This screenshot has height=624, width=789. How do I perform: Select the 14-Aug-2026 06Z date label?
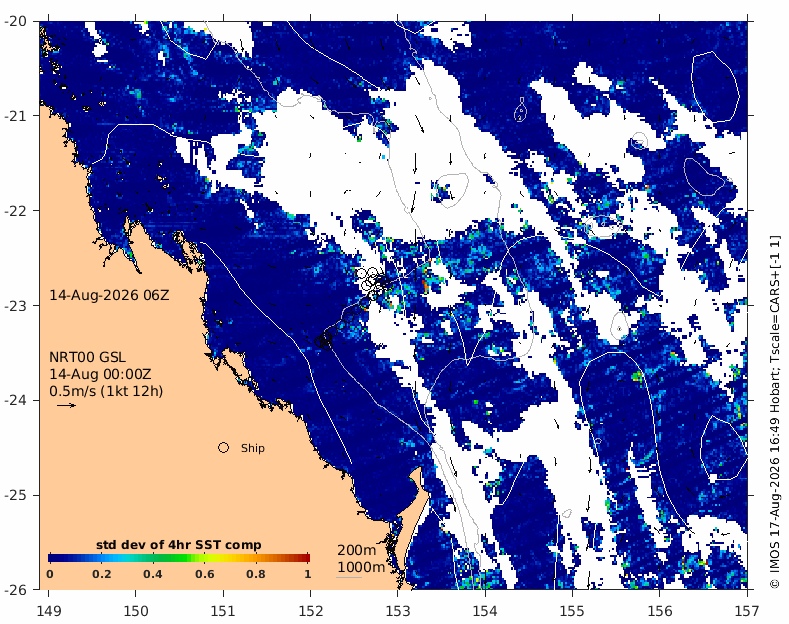109,295
